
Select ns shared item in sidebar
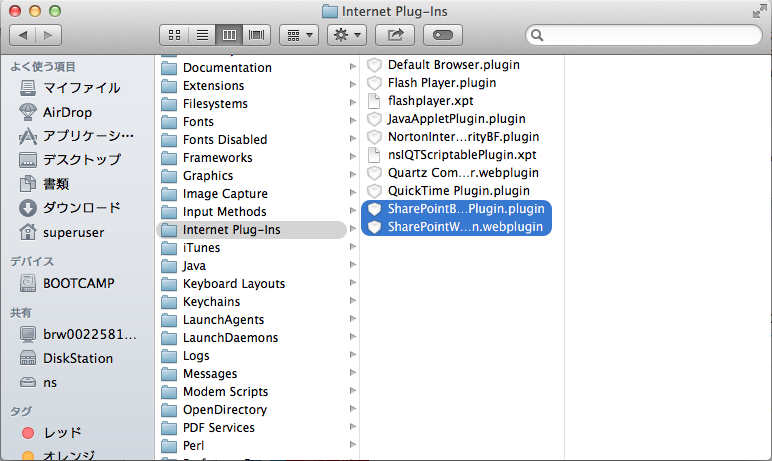pyautogui.click(x=38, y=382)
